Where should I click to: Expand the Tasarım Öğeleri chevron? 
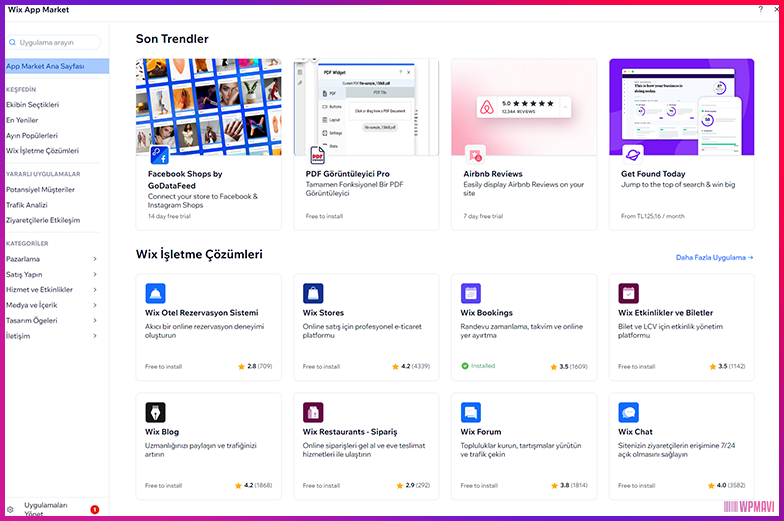tap(94, 320)
